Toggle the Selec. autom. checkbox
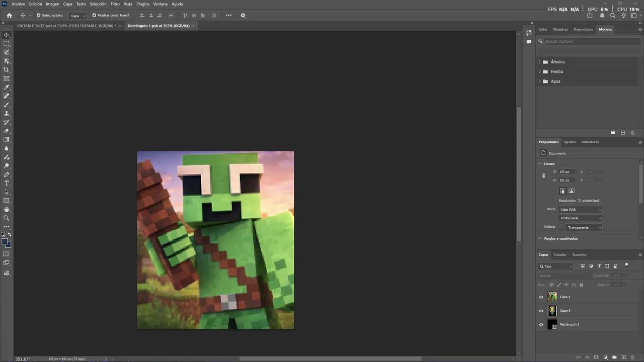 coord(39,15)
